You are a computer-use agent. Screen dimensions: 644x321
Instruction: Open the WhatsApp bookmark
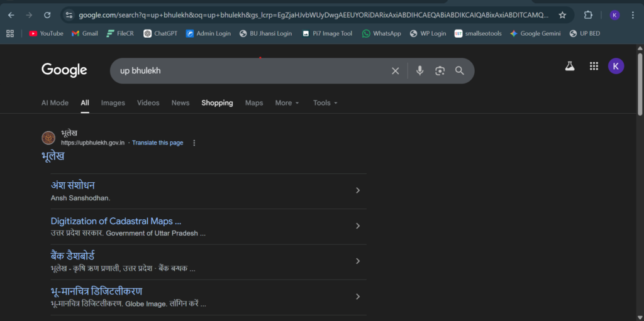coord(381,33)
